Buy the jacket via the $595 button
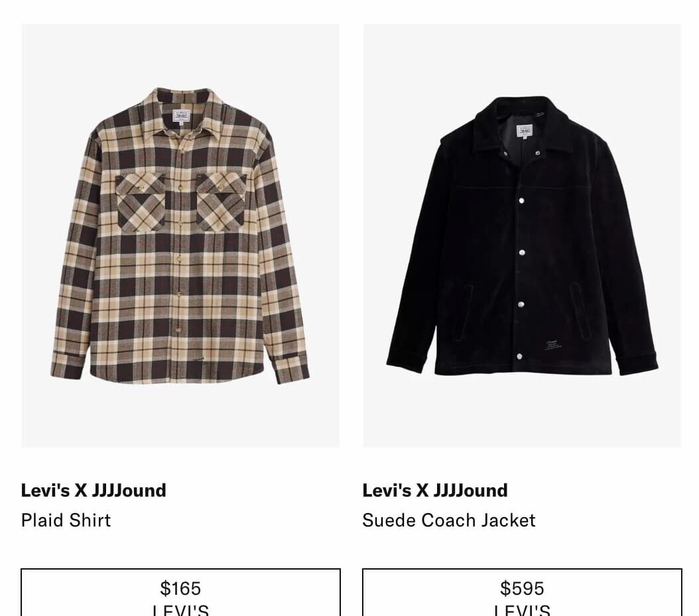 point(522,592)
